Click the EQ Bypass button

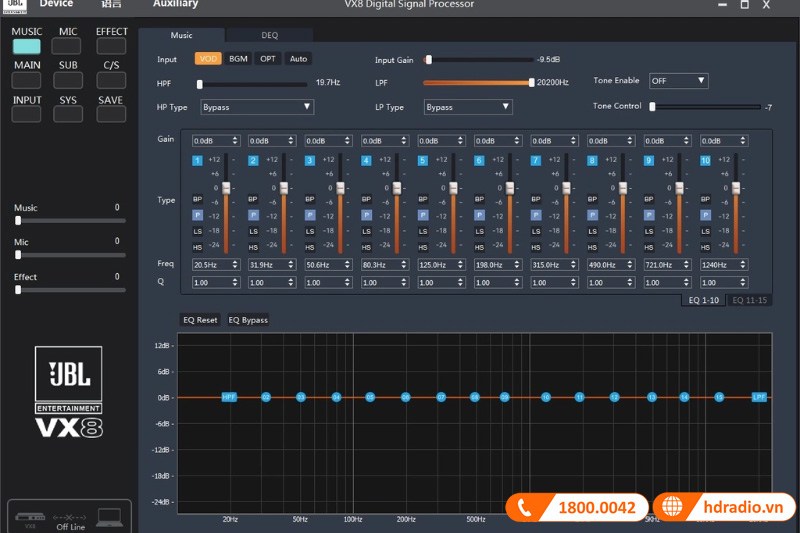point(248,320)
